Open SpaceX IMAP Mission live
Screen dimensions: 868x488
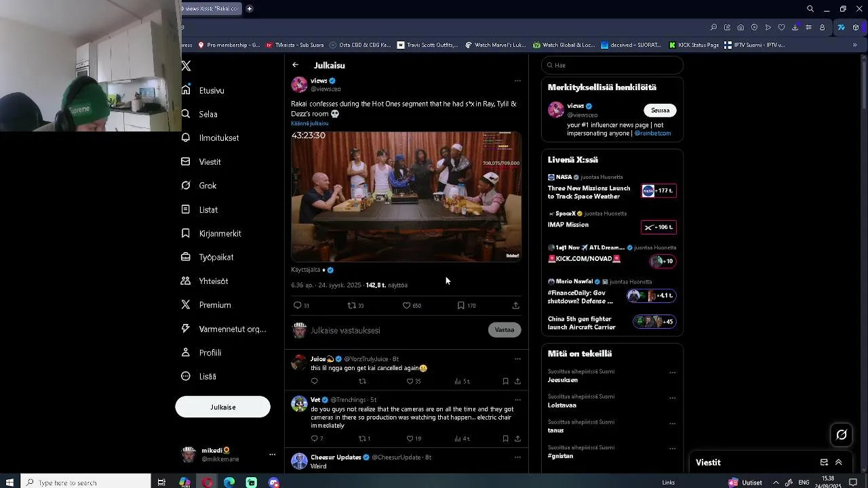[612, 222]
